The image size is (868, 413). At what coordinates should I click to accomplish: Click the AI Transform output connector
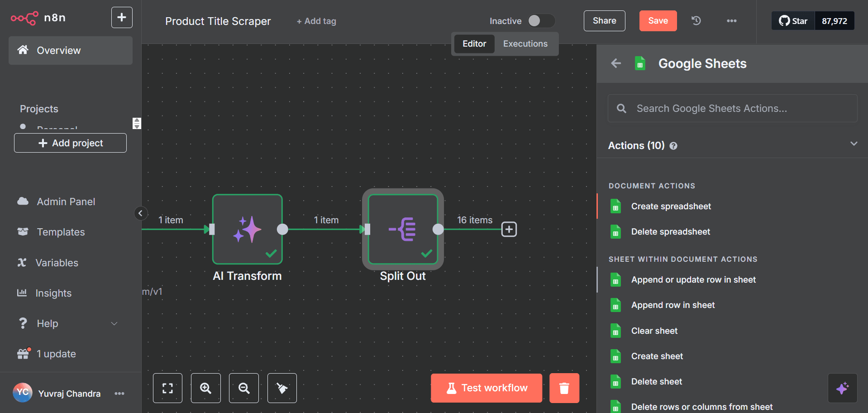pos(282,230)
